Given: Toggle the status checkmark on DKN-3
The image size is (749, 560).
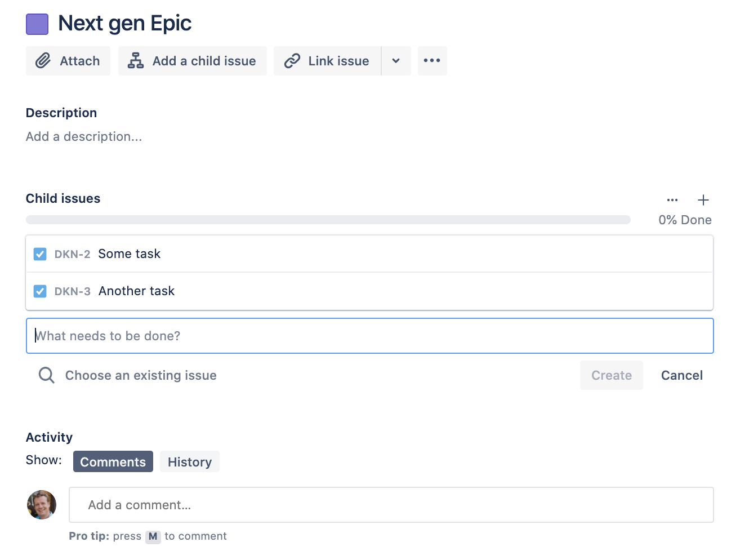Looking at the screenshot, I should coord(40,291).
